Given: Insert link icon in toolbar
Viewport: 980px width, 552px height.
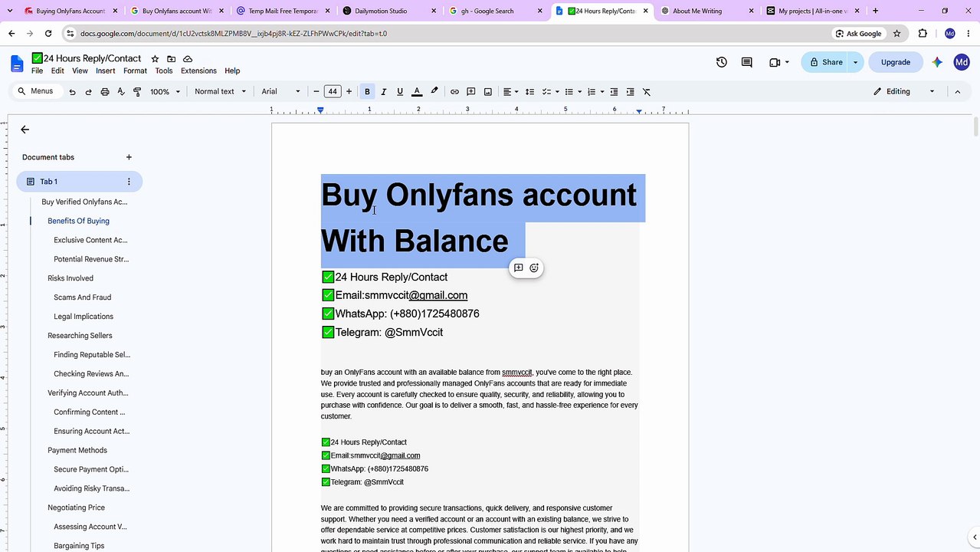Looking at the screenshot, I should tap(454, 92).
